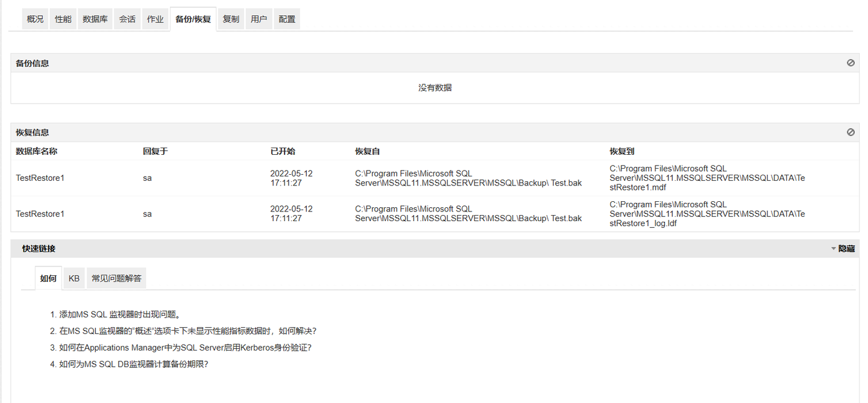This screenshot has height=403, width=868.
Task: Click the icon in 恢复信息 panel header
Action: click(x=851, y=132)
